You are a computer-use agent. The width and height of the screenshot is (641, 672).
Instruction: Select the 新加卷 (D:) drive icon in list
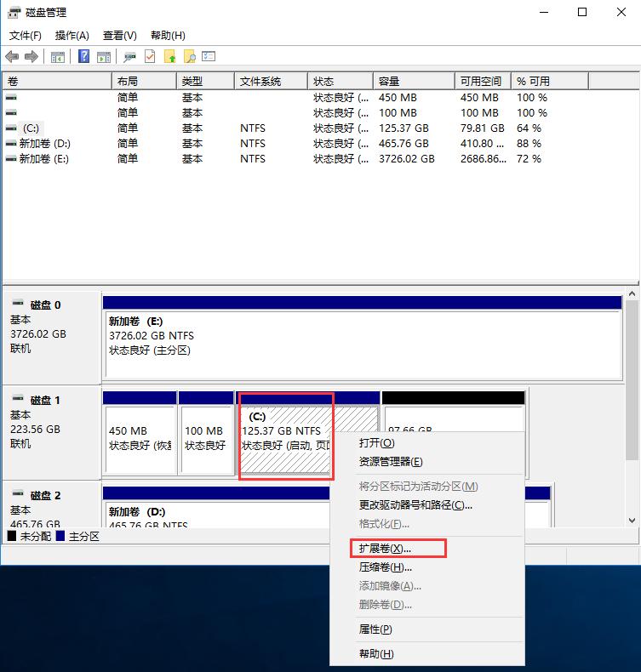coord(11,144)
